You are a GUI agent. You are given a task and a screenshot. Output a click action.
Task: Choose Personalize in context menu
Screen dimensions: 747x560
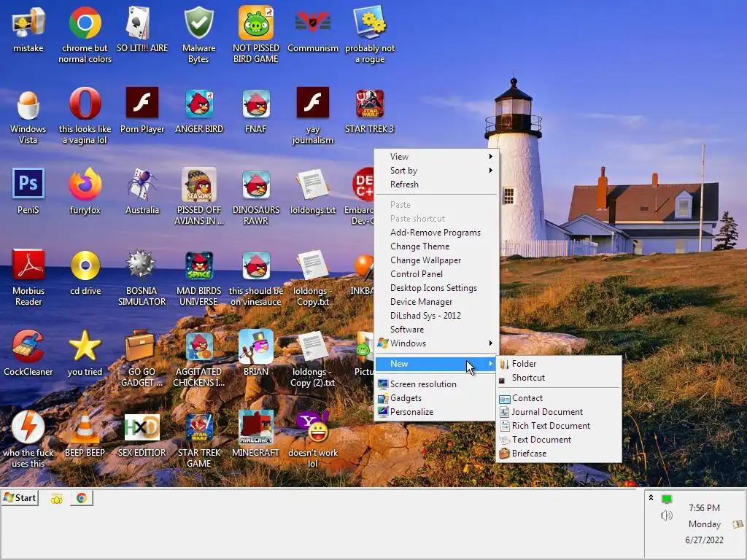click(436, 412)
